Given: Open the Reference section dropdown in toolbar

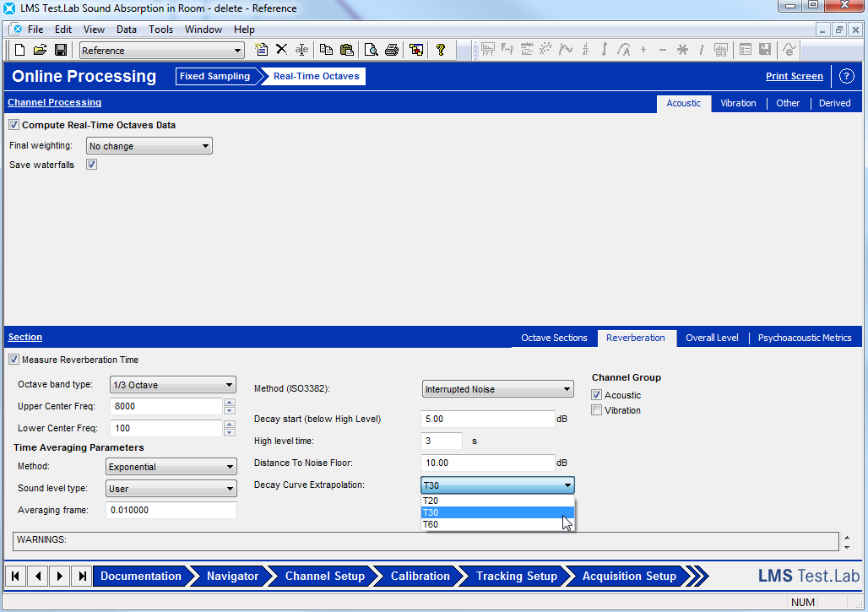Looking at the screenshot, I should click(x=162, y=51).
